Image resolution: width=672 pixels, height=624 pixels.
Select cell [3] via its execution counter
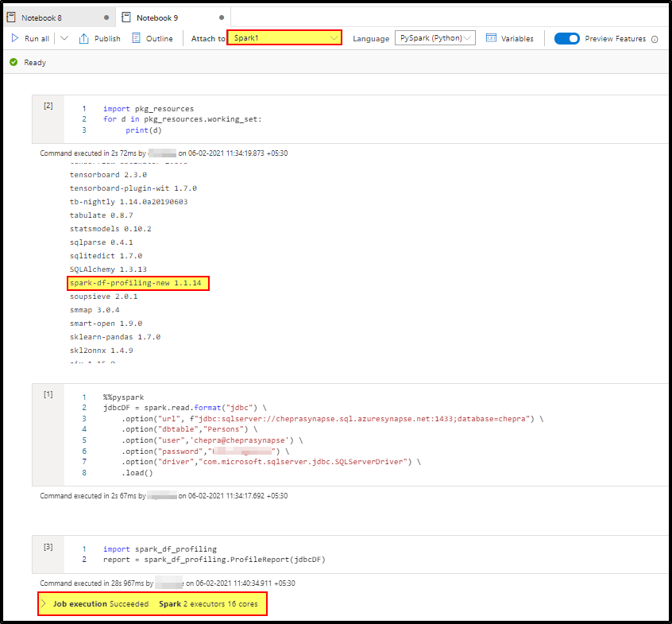[48, 547]
